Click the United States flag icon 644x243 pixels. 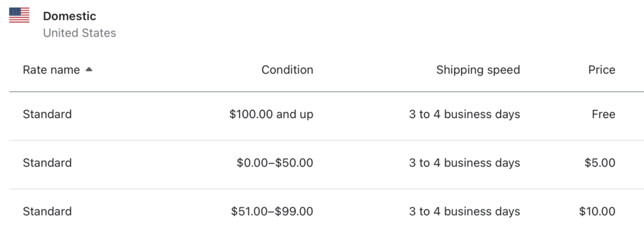coord(19,15)
